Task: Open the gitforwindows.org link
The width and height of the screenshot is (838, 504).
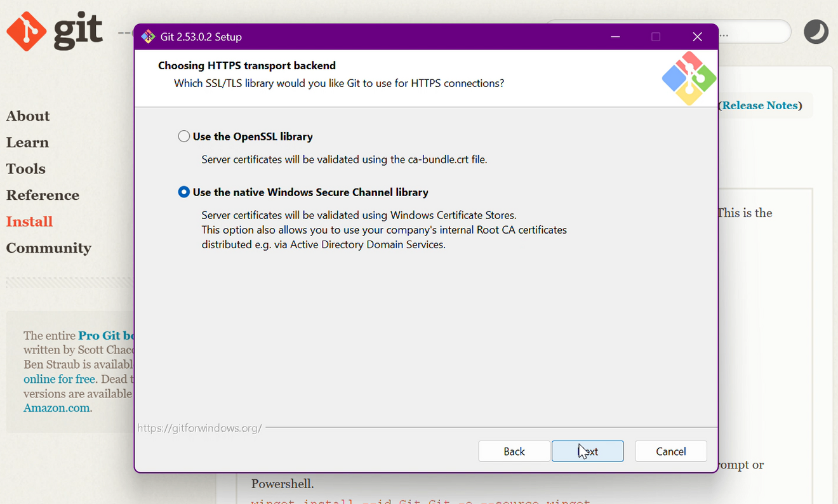Action: (x=199, y=428)
